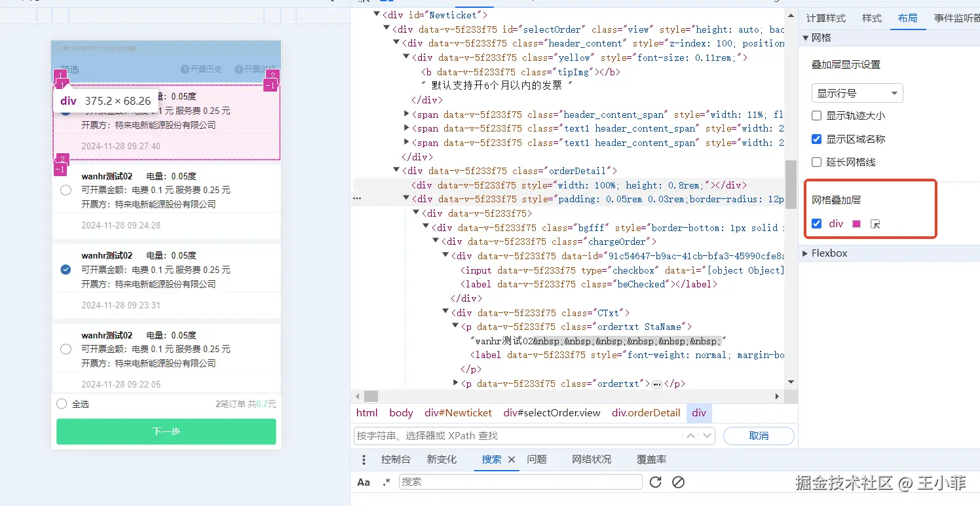This screenshot has height=506, width=980.
Task: Collapse the div#Newticket tree node
Action: (377, 14)
